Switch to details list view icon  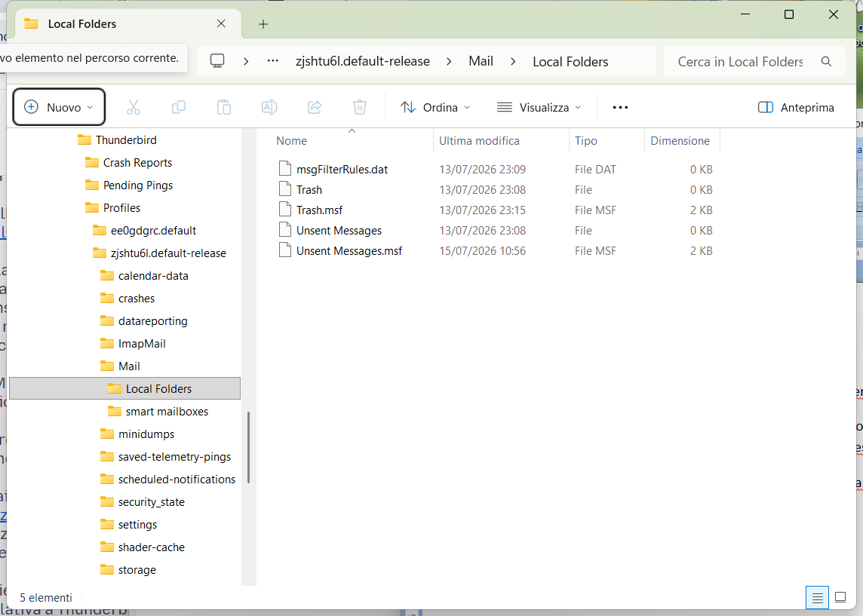(817, 597)
